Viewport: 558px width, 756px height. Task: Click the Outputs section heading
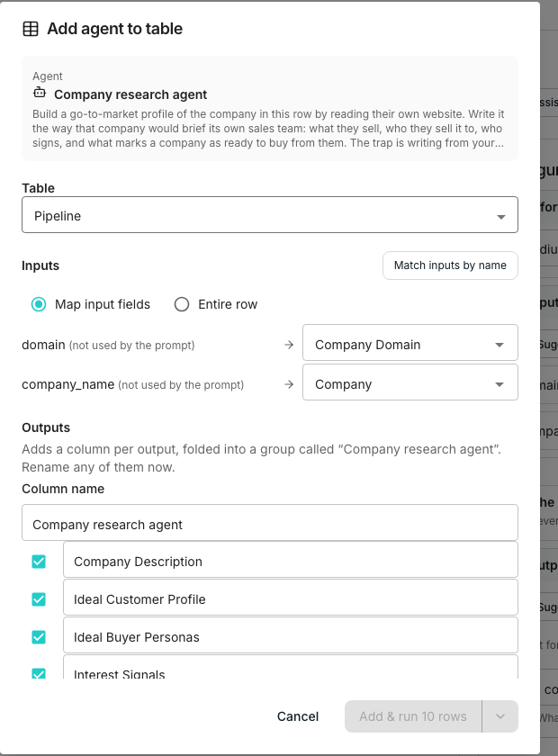coord(46,427)
